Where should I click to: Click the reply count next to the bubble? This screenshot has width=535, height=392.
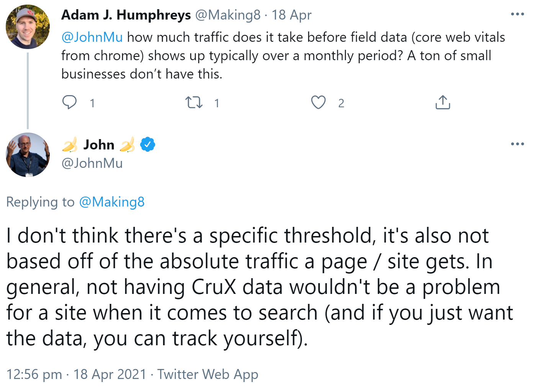coord(92,103)
